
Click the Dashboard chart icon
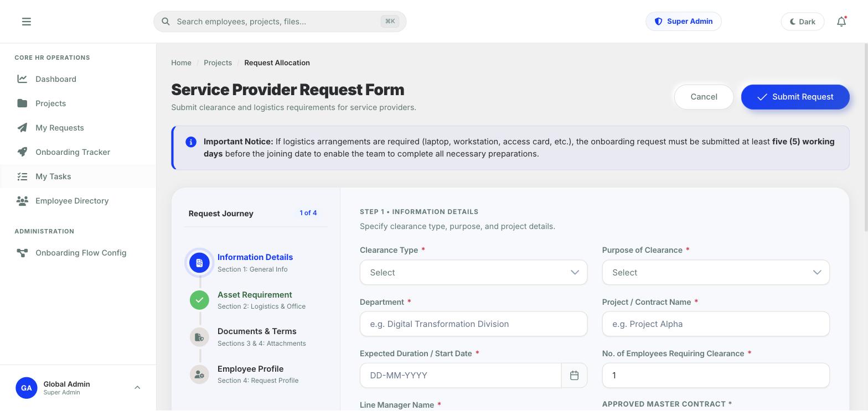pos(22,79)
